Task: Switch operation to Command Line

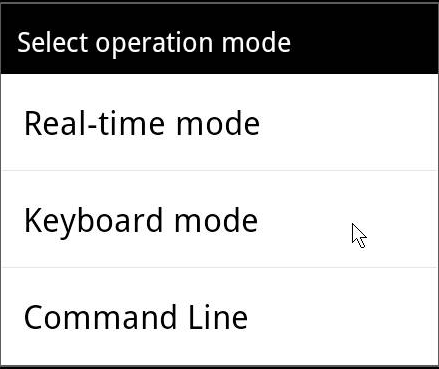Action: (219, 316)
